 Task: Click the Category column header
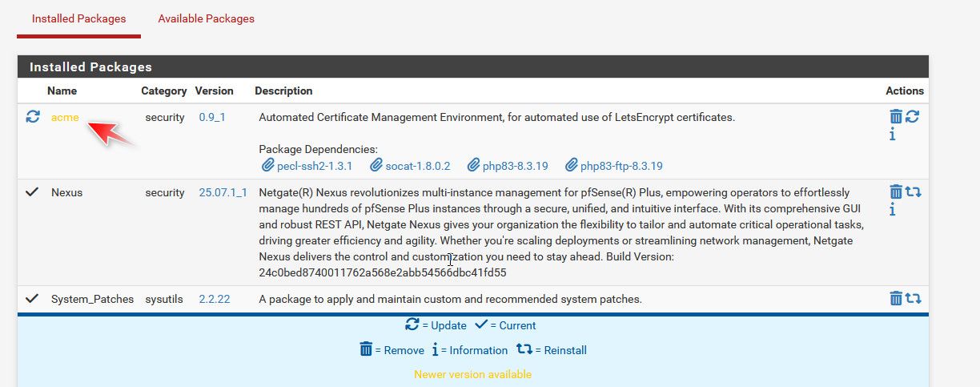(164, 91)
